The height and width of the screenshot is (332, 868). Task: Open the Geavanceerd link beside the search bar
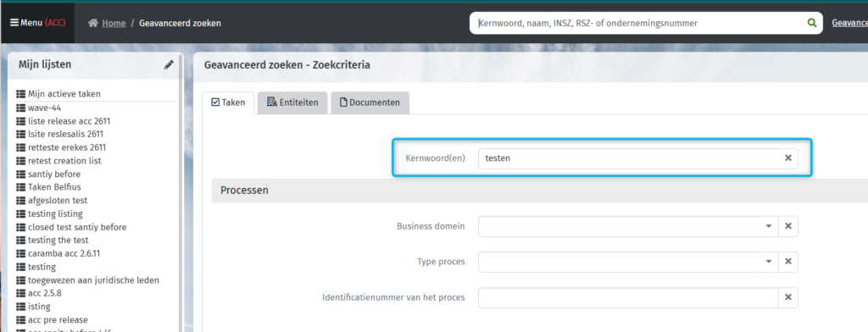849,23
